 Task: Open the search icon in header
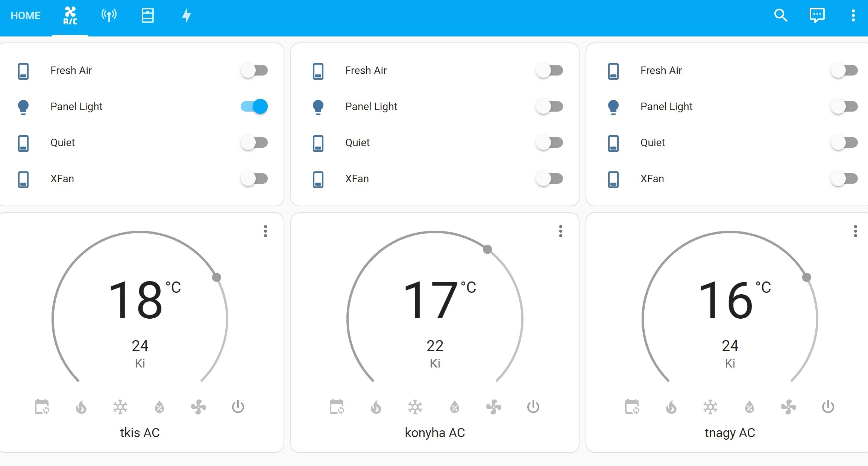(x=780, y=15)
